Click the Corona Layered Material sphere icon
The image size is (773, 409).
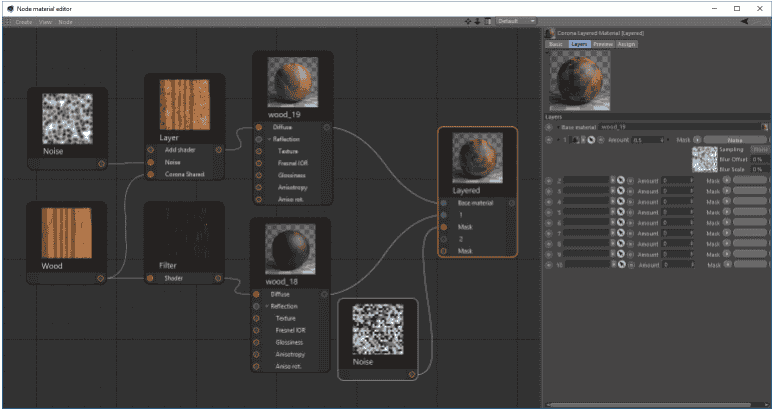(550, 33)
